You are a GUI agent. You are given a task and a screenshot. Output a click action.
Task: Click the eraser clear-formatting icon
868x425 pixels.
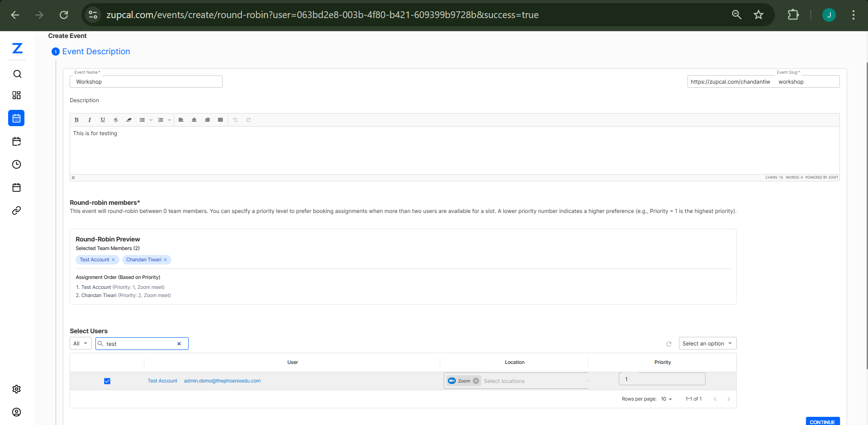point(129,120)
